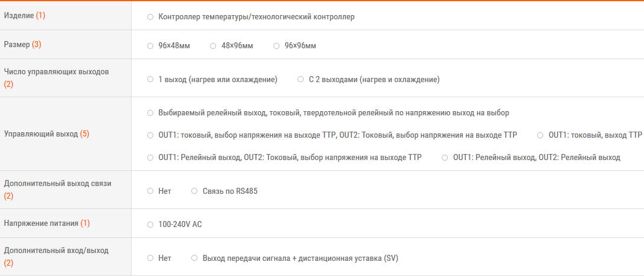Choose С 2 выходами (нагрев и охлаждение)

click(x=301, y=79)
